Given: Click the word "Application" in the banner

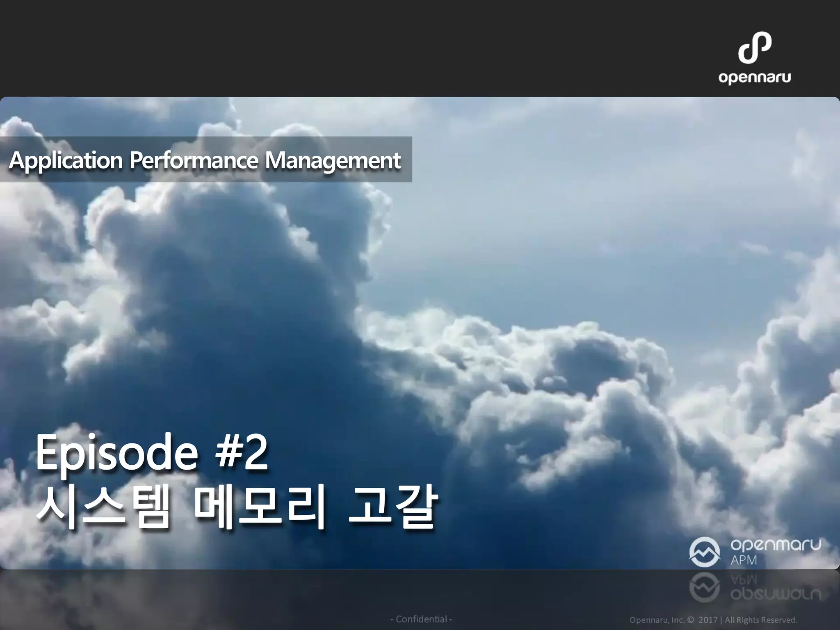Looking at the screenshot, I should point(66,160).
